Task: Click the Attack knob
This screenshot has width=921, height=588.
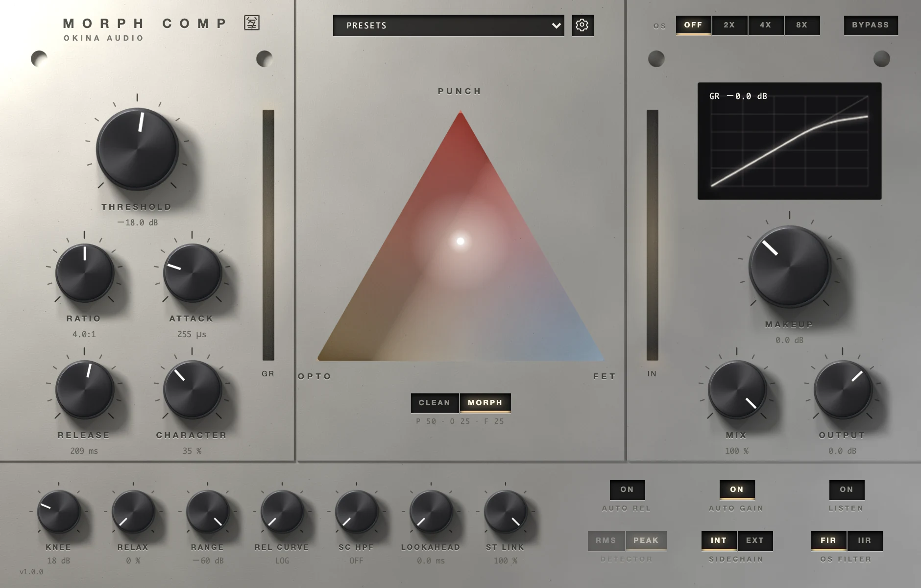Action: [193, 273]
